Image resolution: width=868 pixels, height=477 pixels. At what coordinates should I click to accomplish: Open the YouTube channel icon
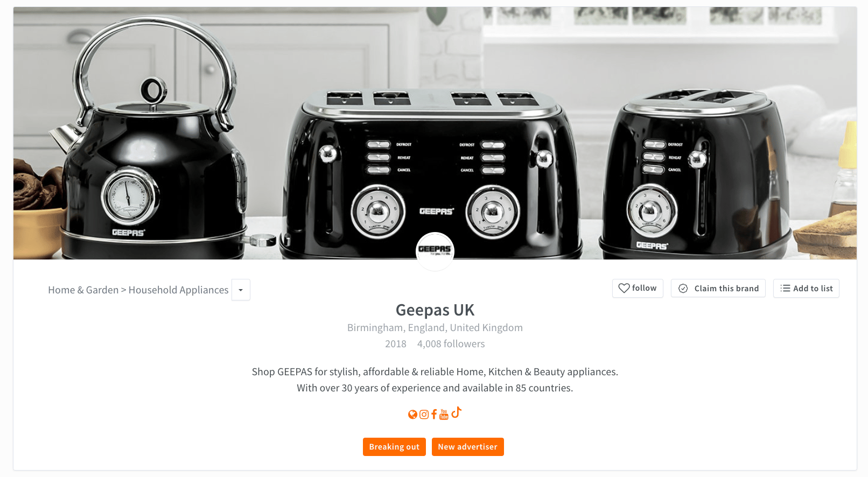(444, 414)
